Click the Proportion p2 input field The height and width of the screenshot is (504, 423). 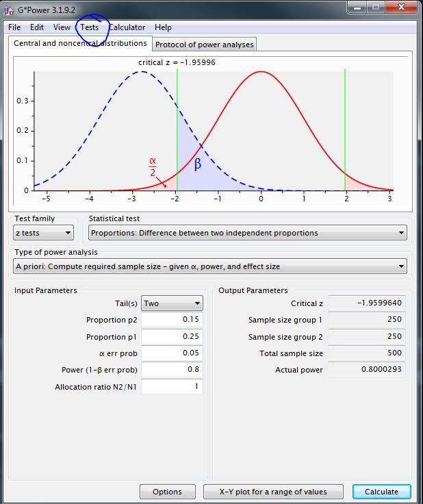(x=172, y=320)
